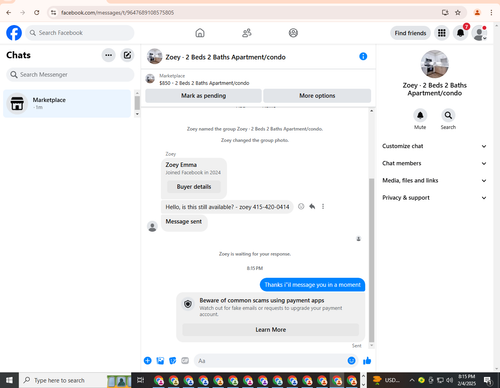This screenshot has height=388, width=500.
Task: Click the 'Message sent' bubble
Action: click(184, 222)
